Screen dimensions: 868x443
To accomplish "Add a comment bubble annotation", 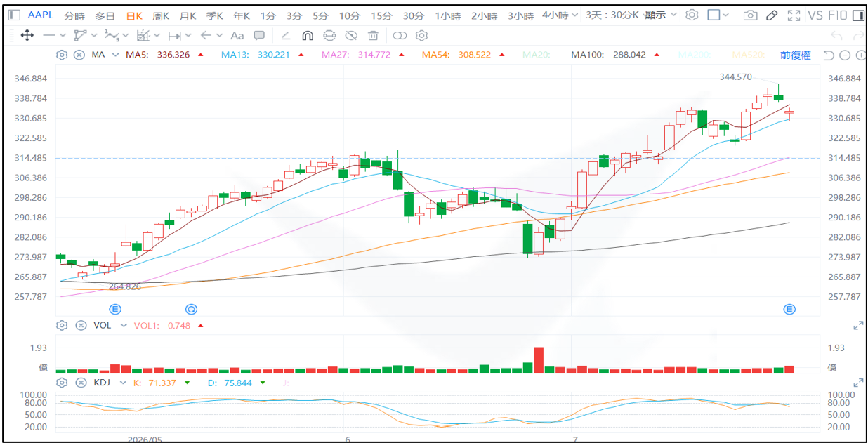I will [259, 35].
